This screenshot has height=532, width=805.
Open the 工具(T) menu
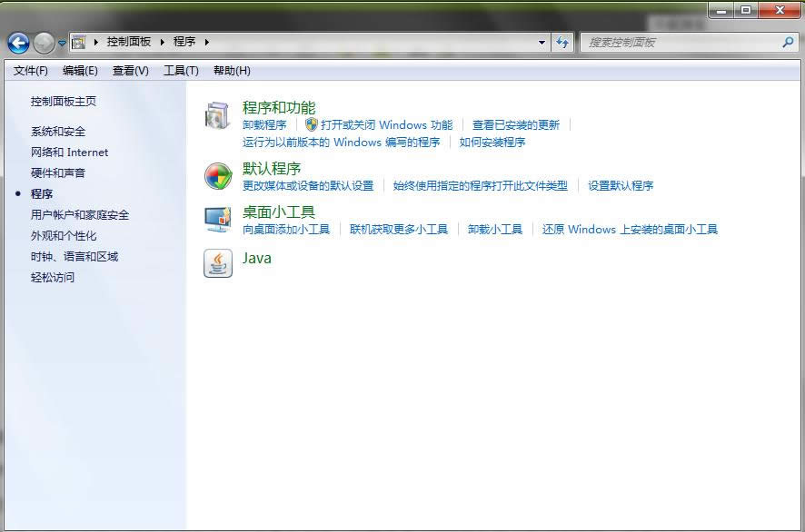181,71
